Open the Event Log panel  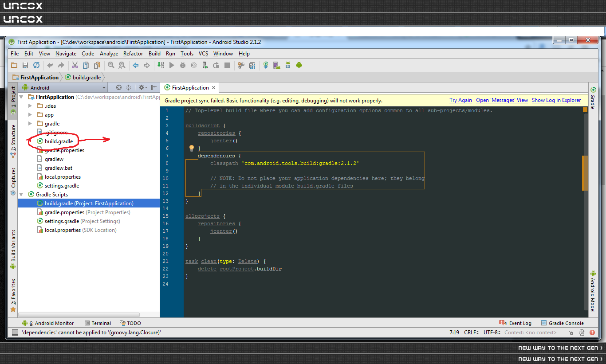[x=515, y=323]
